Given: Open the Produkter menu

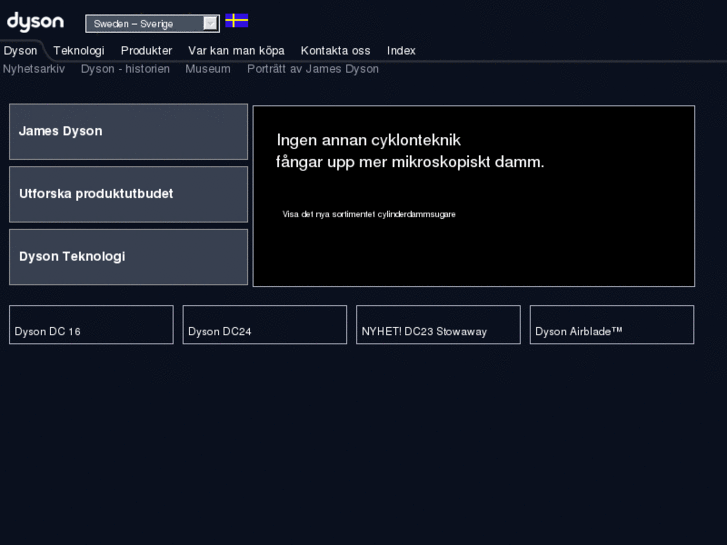Looking at the screenshot, I should tap(147, 51).
